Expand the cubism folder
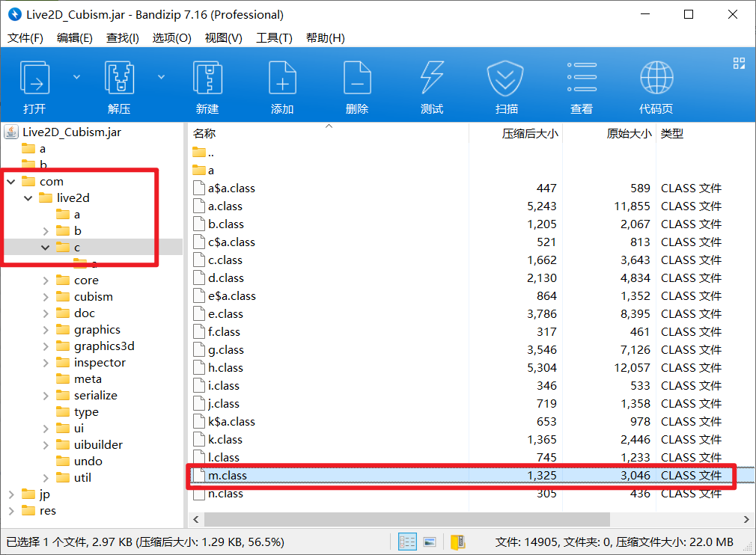The height and width of the screenshot is (555, 756). point(46,297)
